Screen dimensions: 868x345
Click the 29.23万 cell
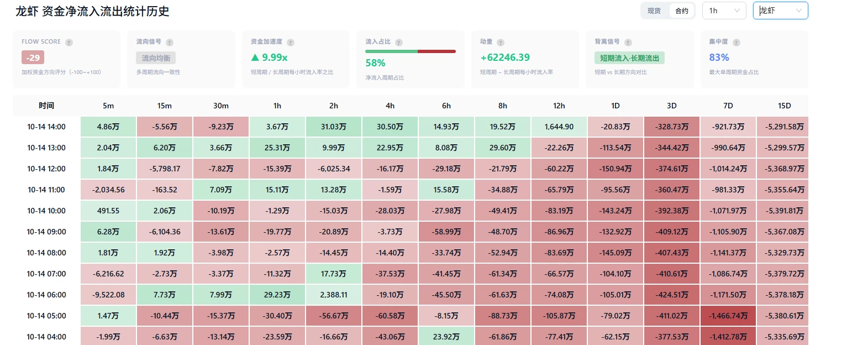pos(277,295)
